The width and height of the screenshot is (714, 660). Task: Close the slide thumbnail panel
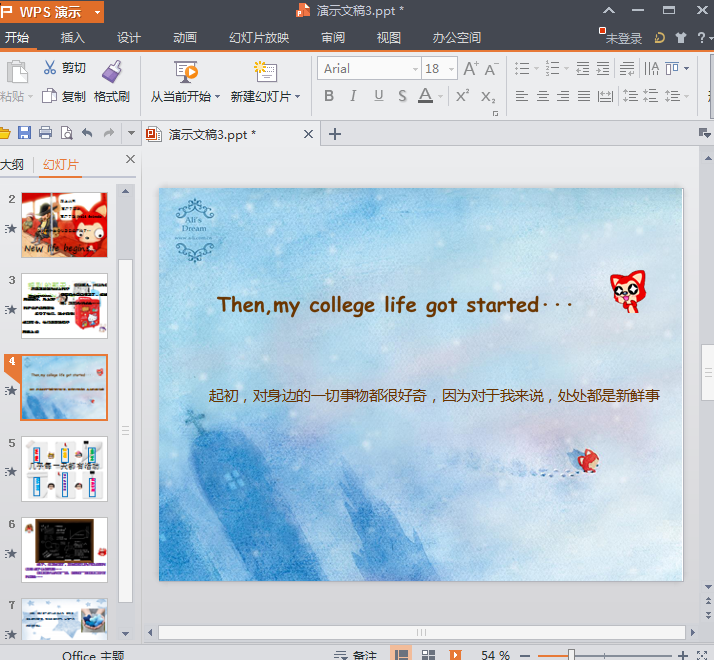[130, 159]
